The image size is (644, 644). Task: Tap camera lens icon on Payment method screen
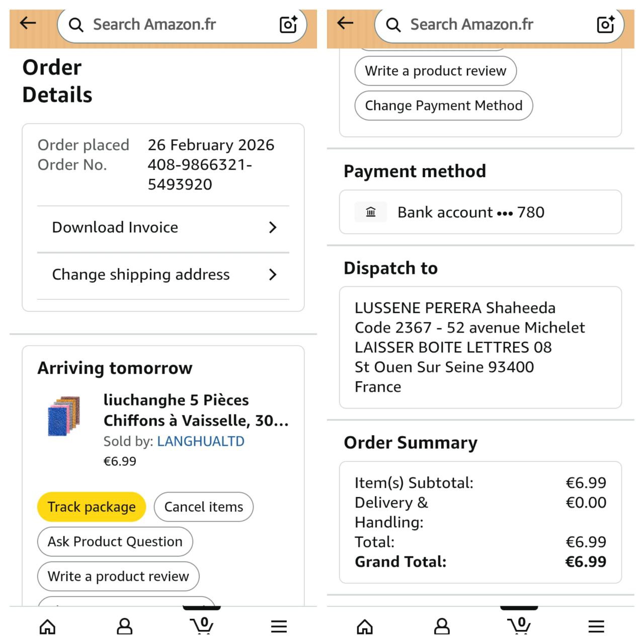point(606,24)
